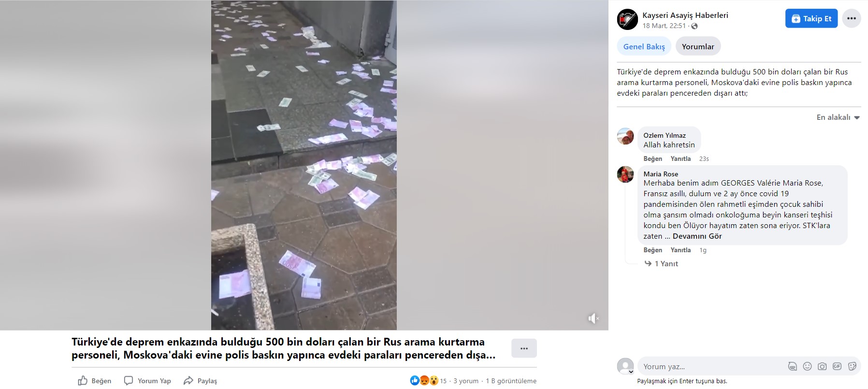Image resolution: width=868 pixels, height=389 pixels.
Task: Open more options beside Takip Et
Action: coord(851,18)
